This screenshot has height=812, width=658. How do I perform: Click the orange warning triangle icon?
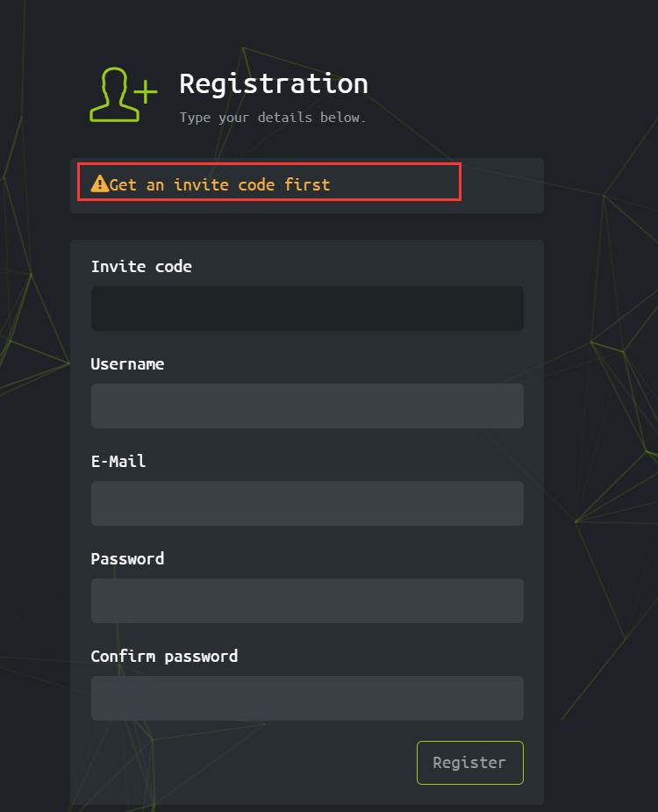tap(99, 184)
